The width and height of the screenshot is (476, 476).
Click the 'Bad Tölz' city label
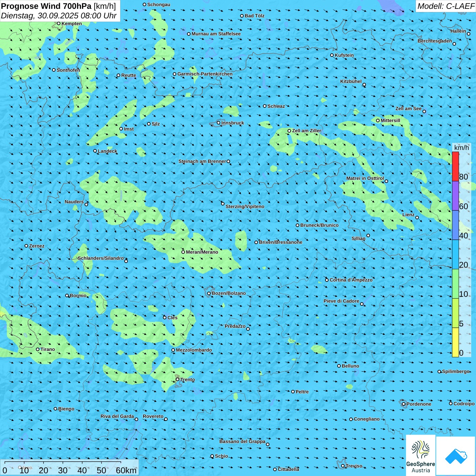254,16
